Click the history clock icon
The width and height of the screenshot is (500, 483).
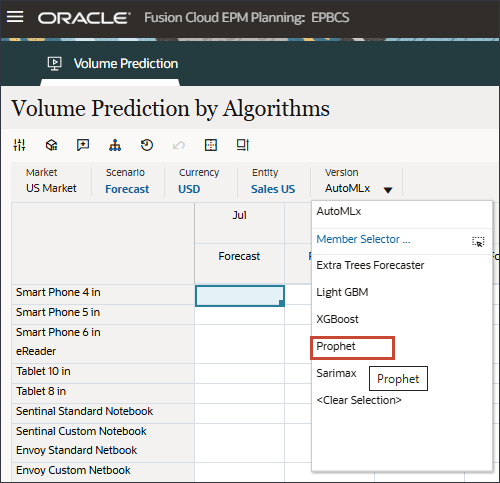coord(147,145)
